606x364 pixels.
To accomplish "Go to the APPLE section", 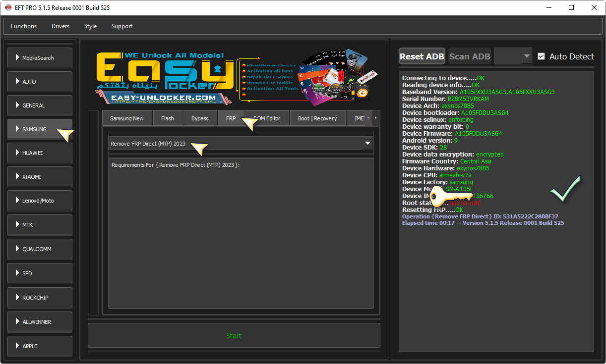I will (40, 346).
